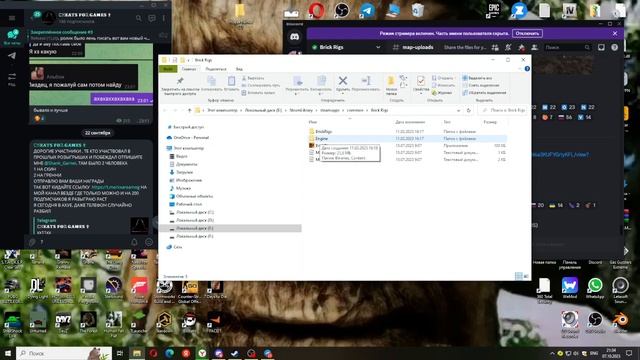The width and height of the screenshot is (640, 360).
Task: Select This PC in navigation pane
Action: click(185, 148)
